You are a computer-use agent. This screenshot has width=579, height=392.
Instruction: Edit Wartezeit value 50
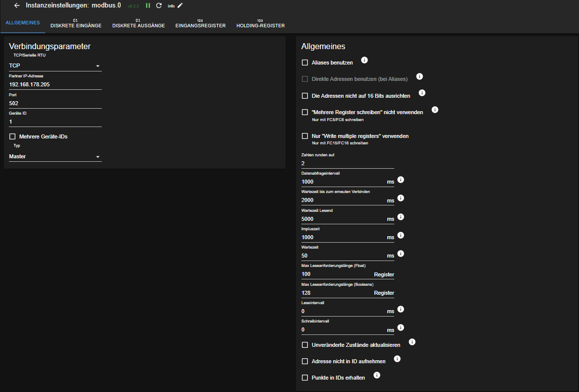click(344, 256)
